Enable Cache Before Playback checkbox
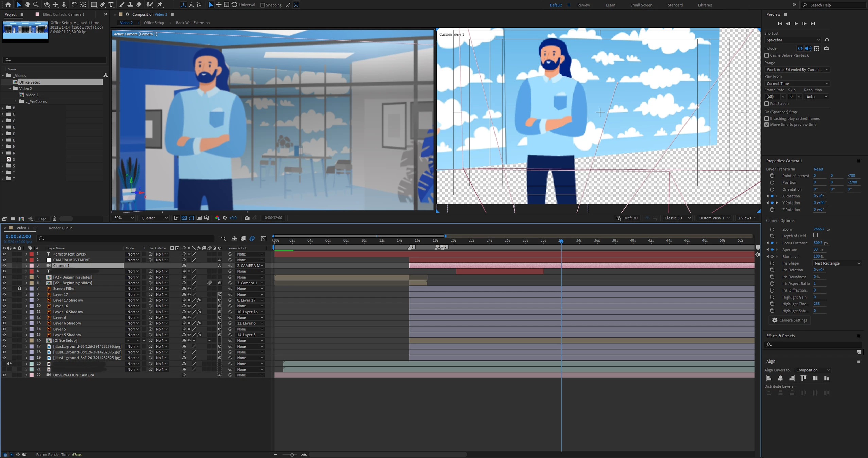This screenshot has height=458, width=868. coord(767,55)
